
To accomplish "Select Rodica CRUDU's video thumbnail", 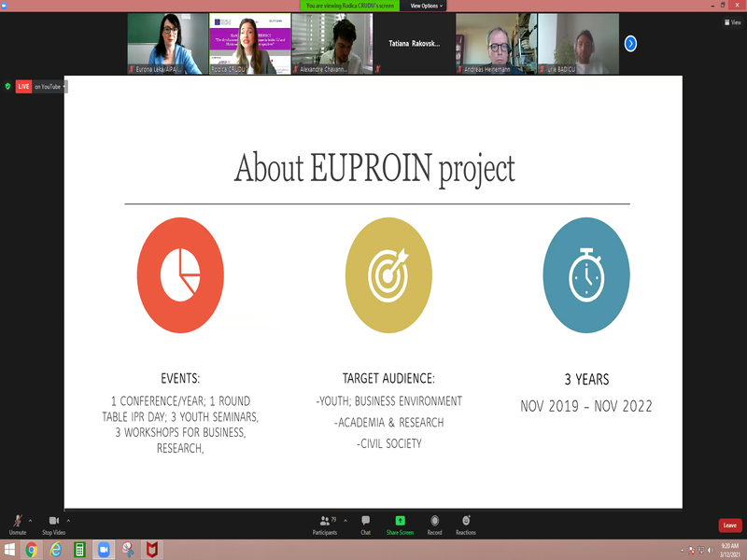I will pyautogui.click(x=249, y=44).
